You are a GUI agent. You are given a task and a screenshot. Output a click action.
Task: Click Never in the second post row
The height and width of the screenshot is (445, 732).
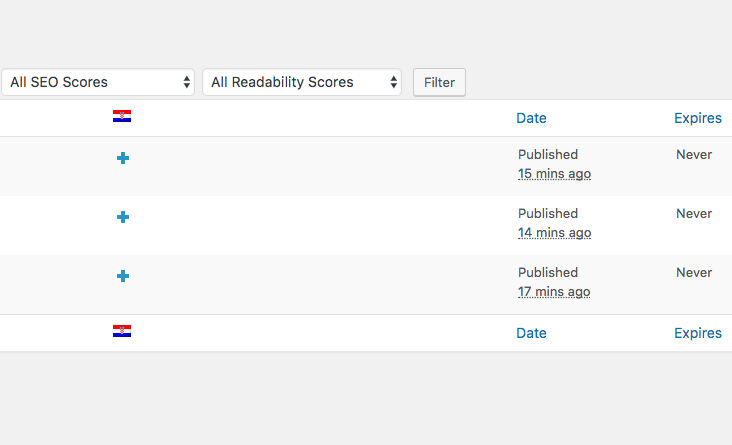(x=694, y=213)
